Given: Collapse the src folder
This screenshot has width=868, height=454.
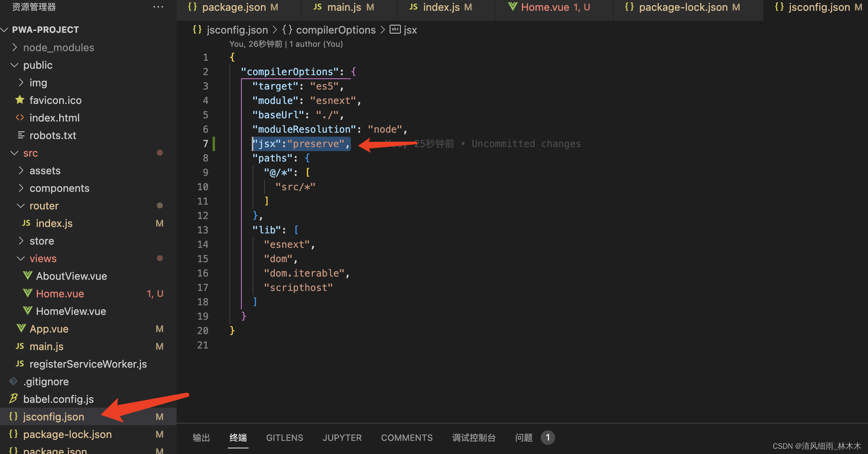Looking at the screenshot, I should (14, 153).
